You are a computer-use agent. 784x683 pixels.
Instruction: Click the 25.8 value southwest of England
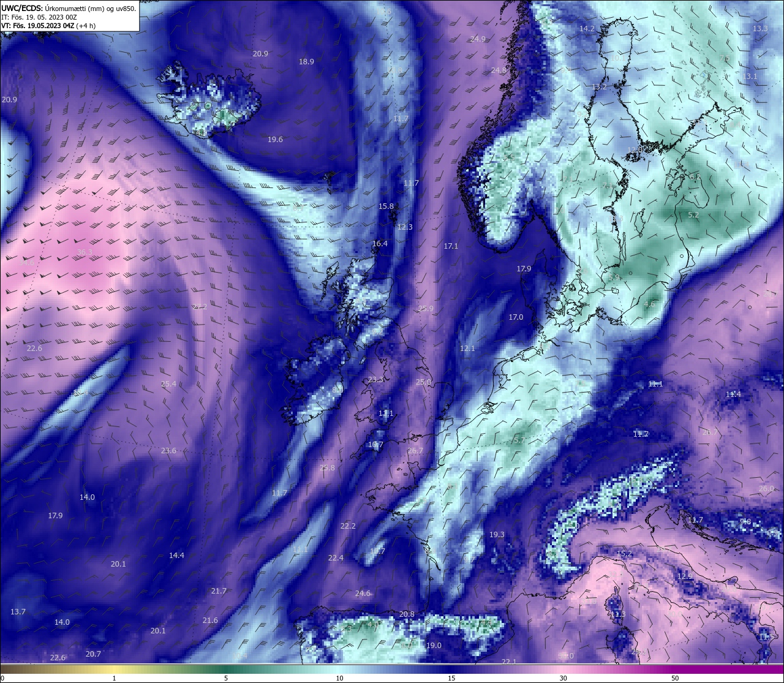point(328,468)
